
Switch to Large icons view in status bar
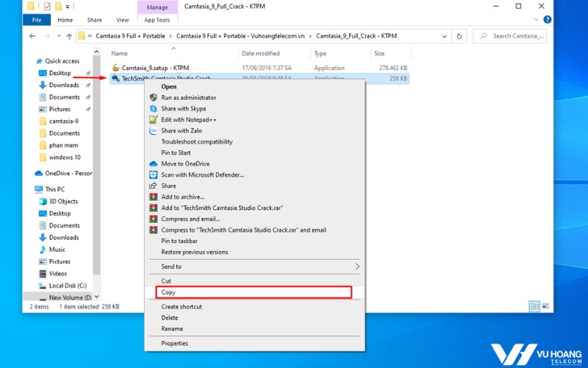545,306
